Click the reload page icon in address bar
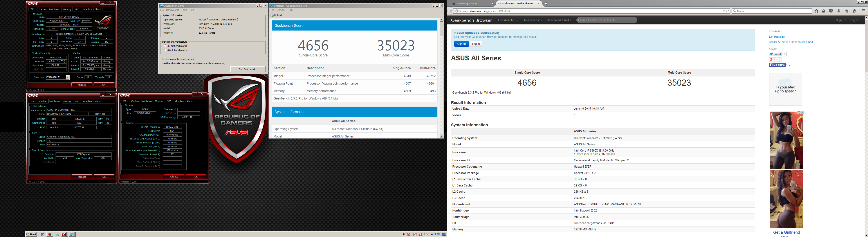The width and height of the screenshot is (868, 237). pos(727,11)
